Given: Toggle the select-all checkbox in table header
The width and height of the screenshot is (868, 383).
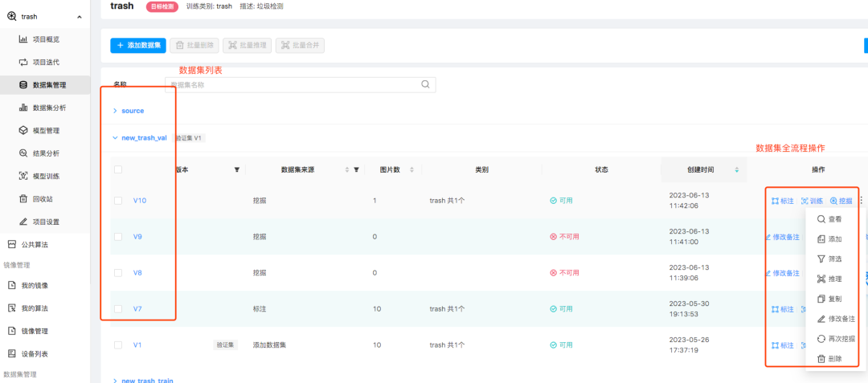Looking at the screenshot, I should point(118,169).
